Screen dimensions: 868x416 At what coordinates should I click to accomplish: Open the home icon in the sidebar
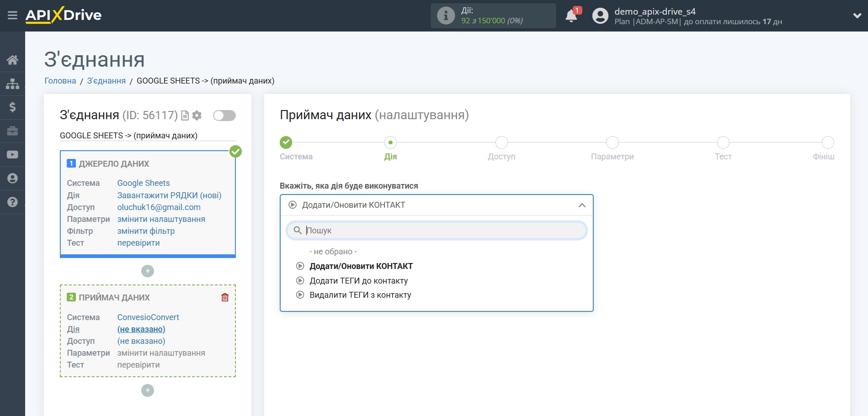(x=12, y=60)
